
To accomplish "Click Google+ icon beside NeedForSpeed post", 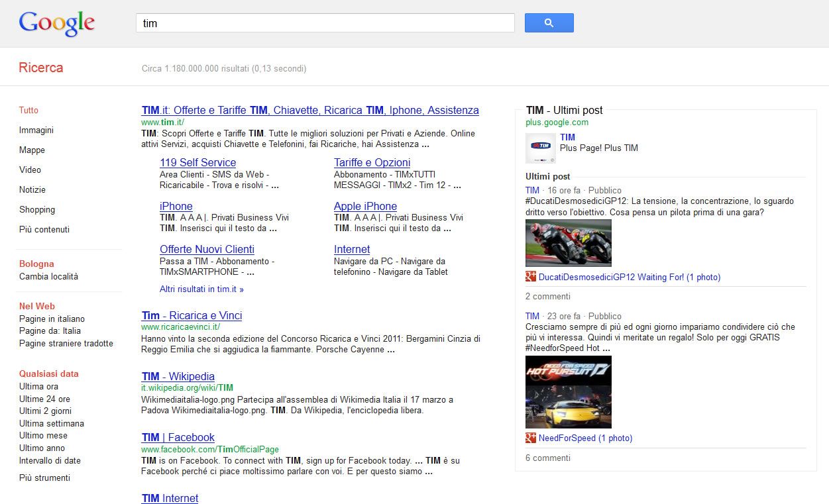I will click(530, 438).
